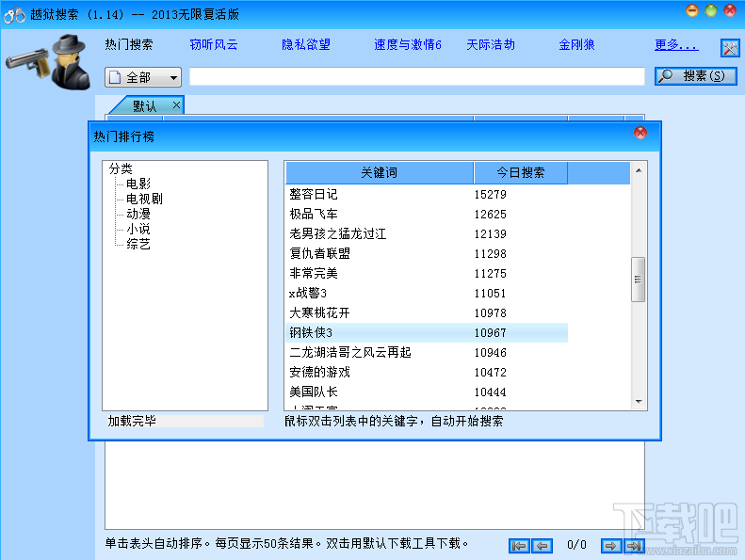The height and width of the screenshot is (560, 745).
Task: Select keyword row 整容日记
Action: click(x=427, y=194)
